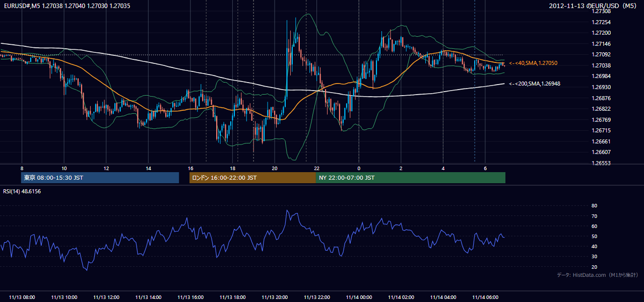The height and width of the screenshot is (302, 644).
Task: Click the 11/13 22:00 bottom time label
Action: pos(316,297)
